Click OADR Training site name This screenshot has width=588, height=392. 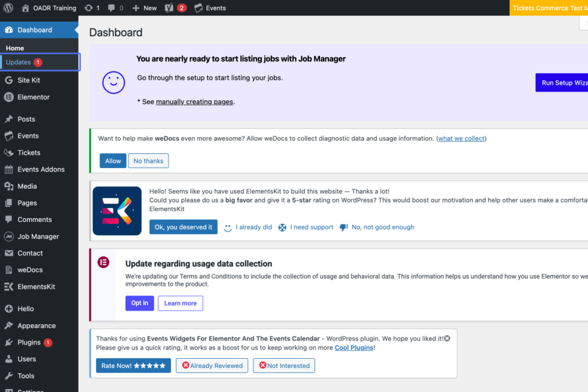55,8
